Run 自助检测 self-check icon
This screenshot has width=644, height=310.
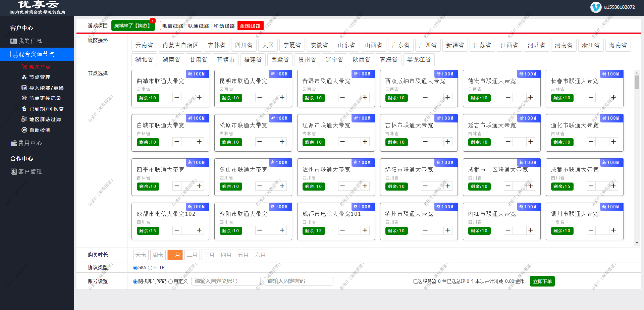click(x=24, y=130)
